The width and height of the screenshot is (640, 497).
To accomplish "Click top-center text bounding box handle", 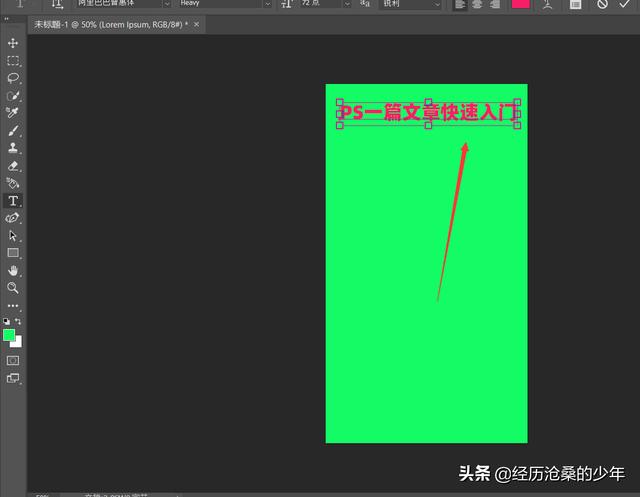I will click(x=428, y=102).
